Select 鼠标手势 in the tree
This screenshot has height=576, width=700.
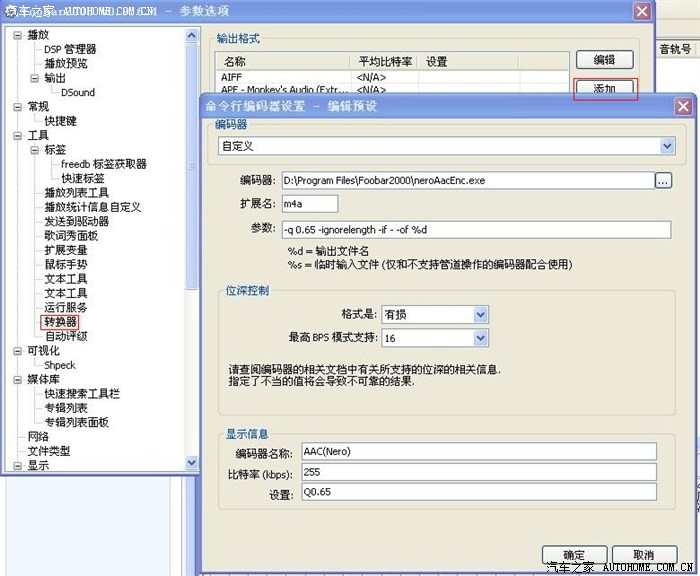coord(66,264)
